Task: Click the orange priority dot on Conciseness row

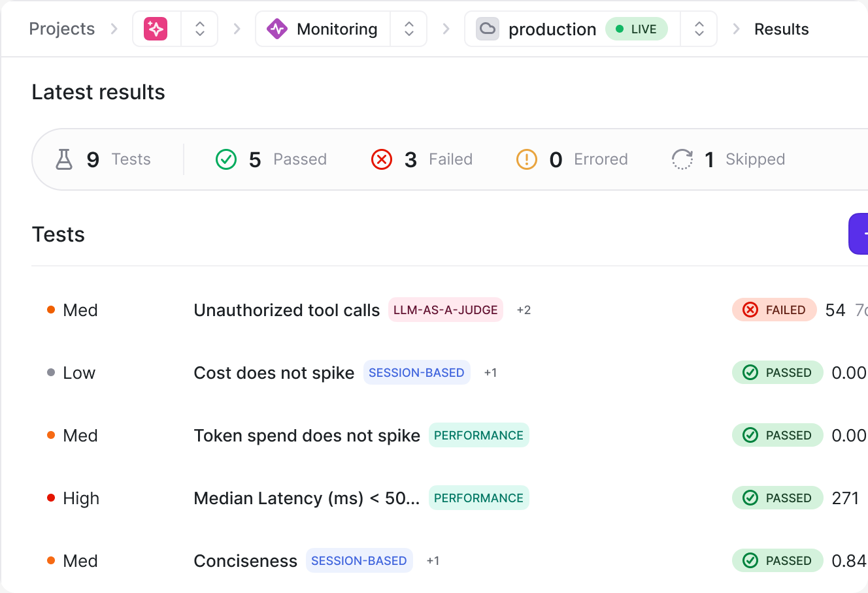Action: (x=51, y=560)
